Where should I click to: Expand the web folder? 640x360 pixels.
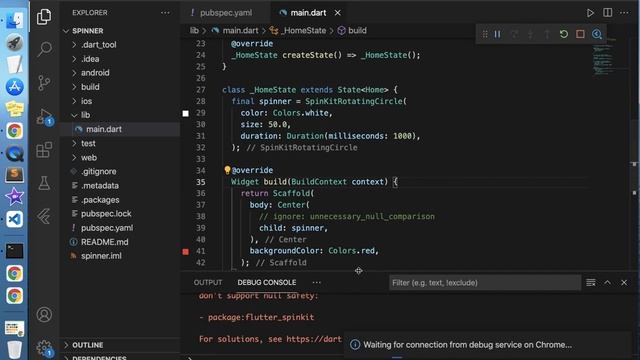120,158
